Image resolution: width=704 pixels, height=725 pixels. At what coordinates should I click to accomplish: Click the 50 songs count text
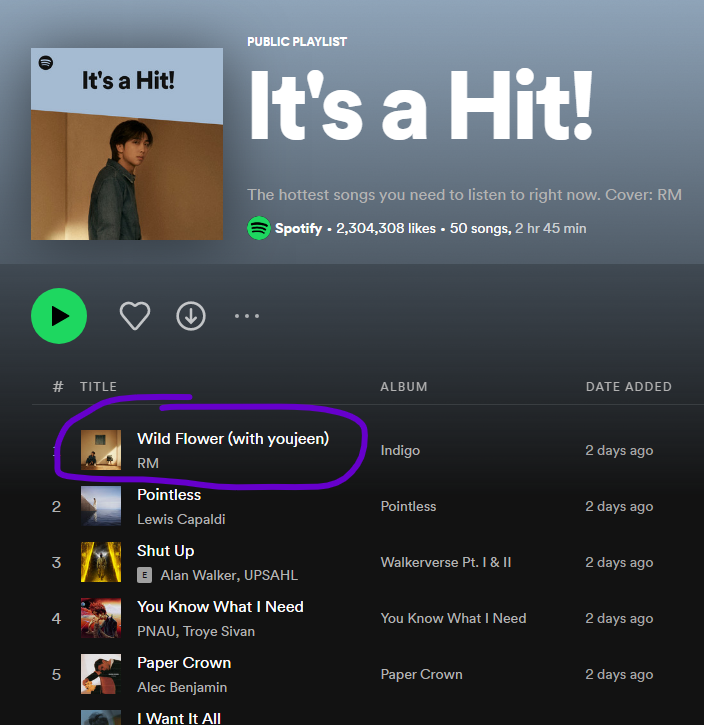coord(480,228)
